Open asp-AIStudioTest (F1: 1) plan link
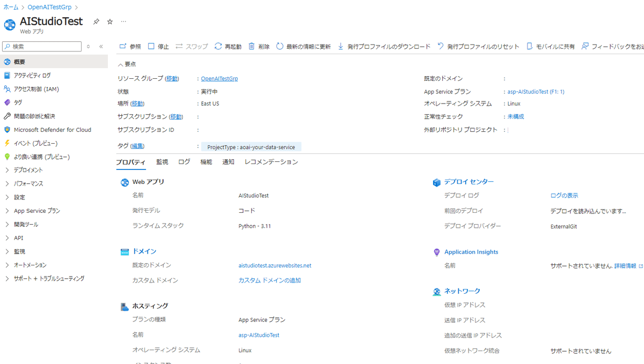644x364 pixels. (x=536, y=92)
